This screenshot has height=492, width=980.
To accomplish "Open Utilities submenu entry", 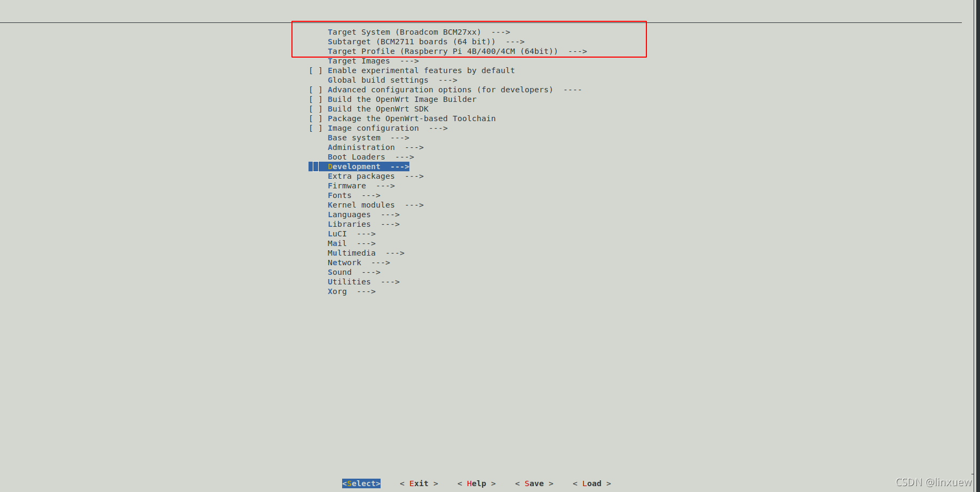I will [x=363, y=282].
